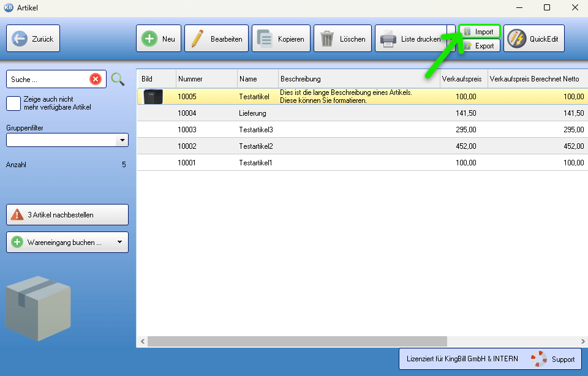Run search with magnifying glass icon
The image size is (588, 376).
point(118,79)
